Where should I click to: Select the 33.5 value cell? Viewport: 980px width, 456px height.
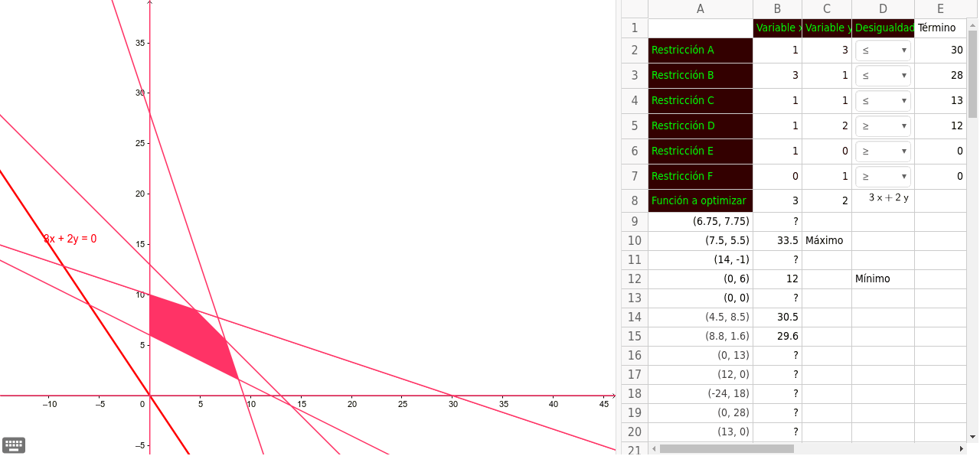pyautogui.click(x=777, y=241)
